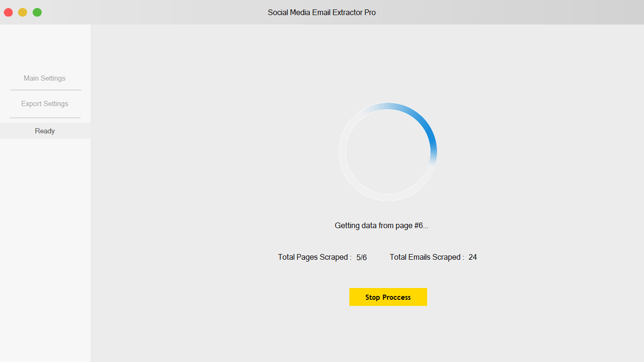Click the 'Getting data from page #6...' status text
Image resolution: width=644 pixels, height=362 pixels.
coord(381,225)
